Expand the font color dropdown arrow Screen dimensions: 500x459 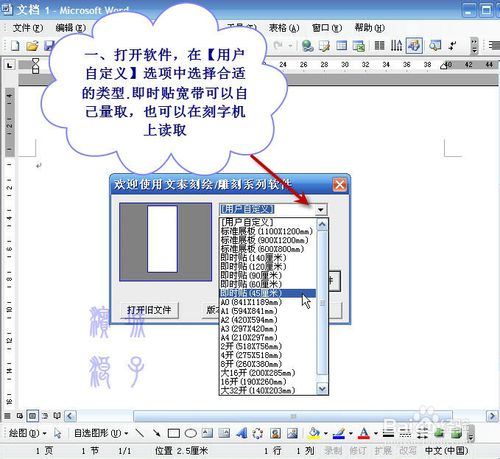[x=376, y=433]
